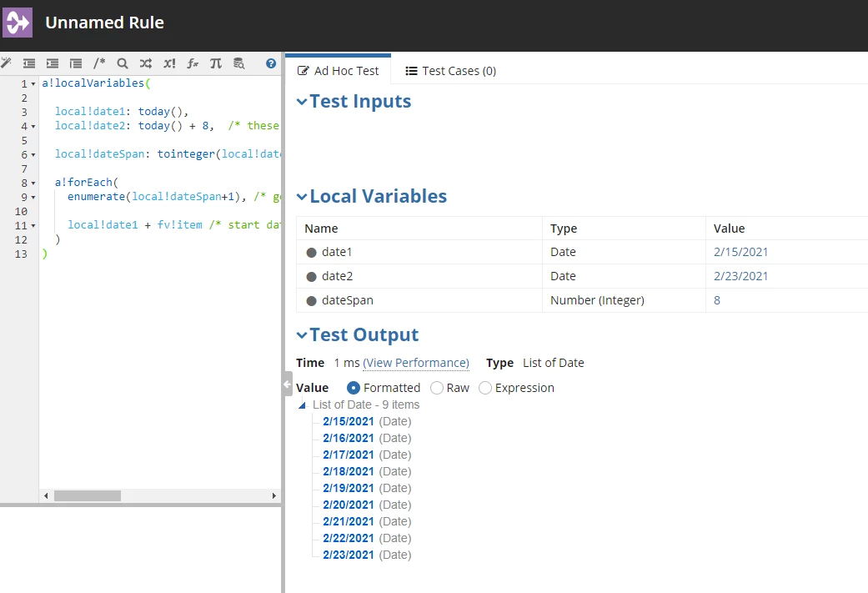Click the editor horizontal scrollbar thumb

[88, 495]
